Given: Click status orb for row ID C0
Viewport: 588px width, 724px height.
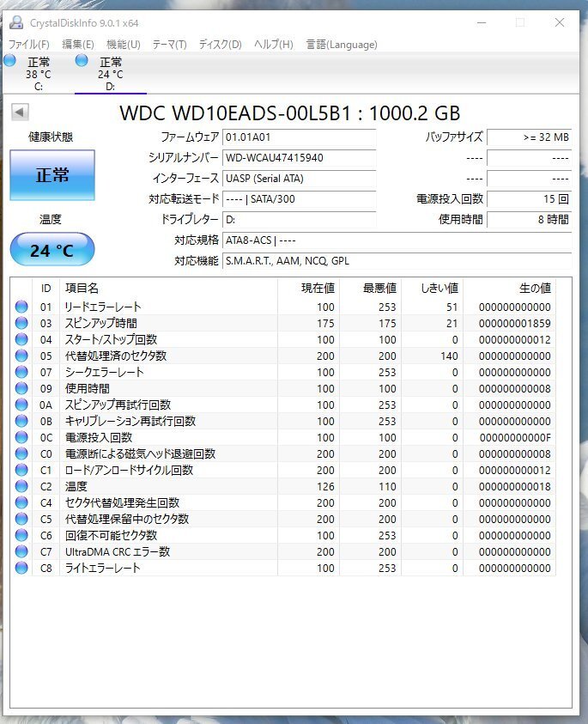Looking at the screenshot, I should [x=21, y=453].
